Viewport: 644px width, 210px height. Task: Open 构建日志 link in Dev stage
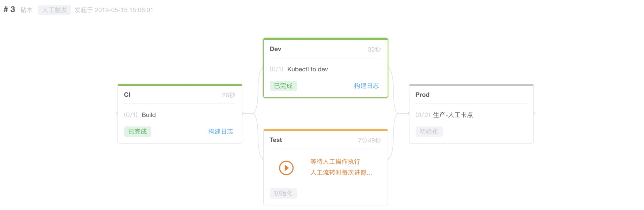click(x=366, y=86)
